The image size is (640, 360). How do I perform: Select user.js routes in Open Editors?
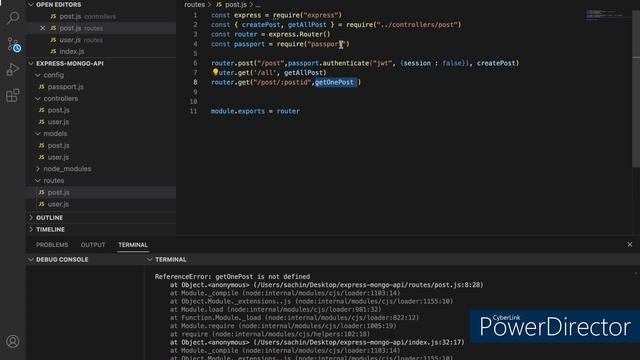101,40
